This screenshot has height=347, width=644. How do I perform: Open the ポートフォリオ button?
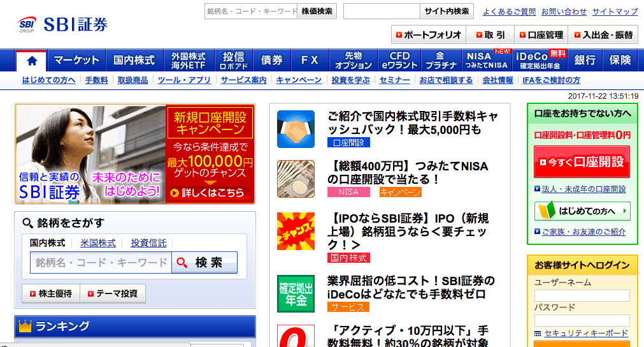(428, 34)
